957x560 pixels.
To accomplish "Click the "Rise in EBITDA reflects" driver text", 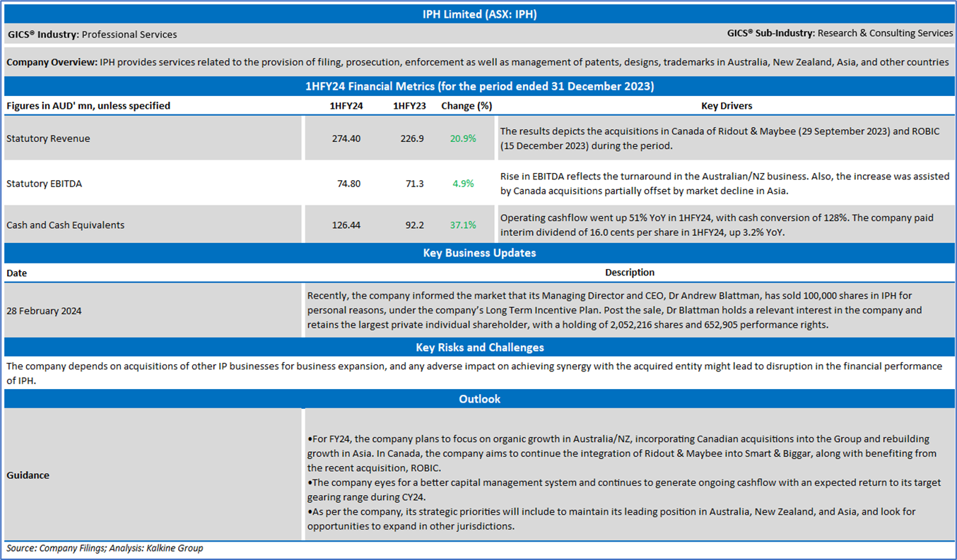I will 724,184.
